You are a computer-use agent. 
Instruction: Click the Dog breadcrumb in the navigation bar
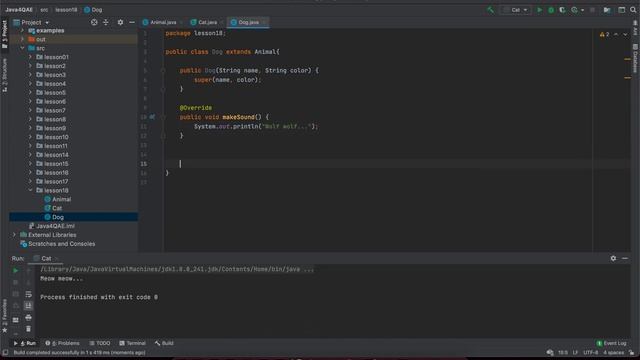click(93, 10)
